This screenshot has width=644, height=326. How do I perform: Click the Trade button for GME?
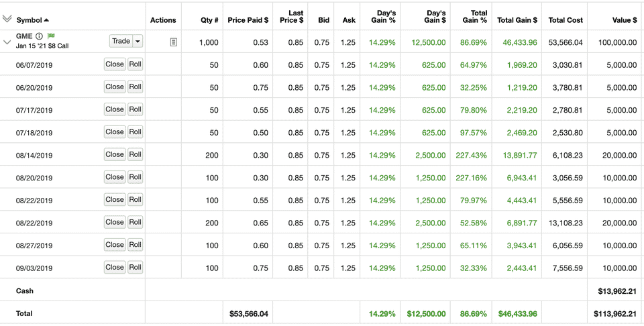tap(121, 42)
